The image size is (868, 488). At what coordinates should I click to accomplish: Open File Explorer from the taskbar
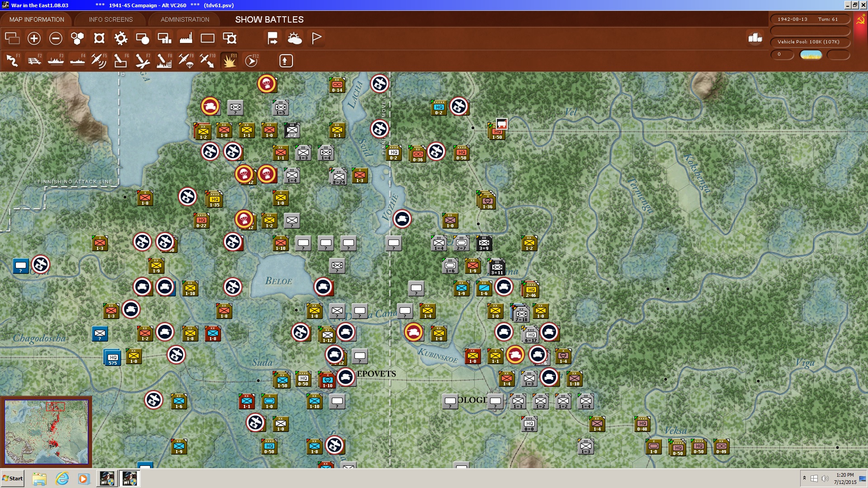point(39,479)
